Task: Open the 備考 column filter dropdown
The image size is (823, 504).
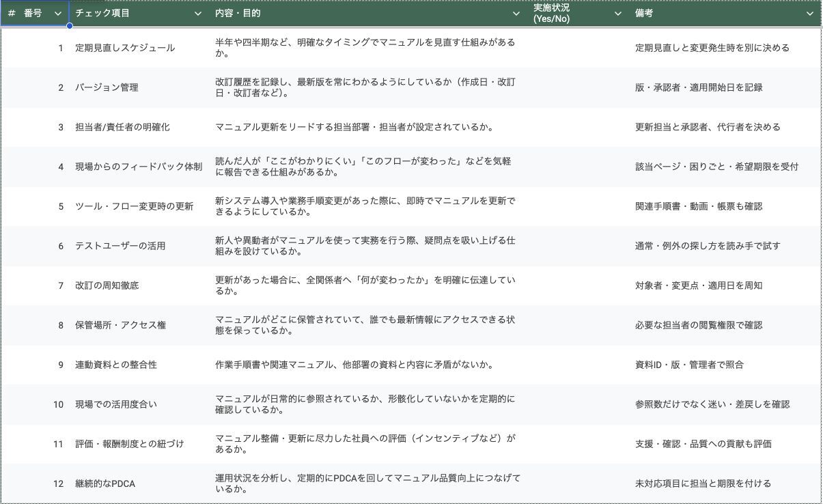Action: pos(810,13)
